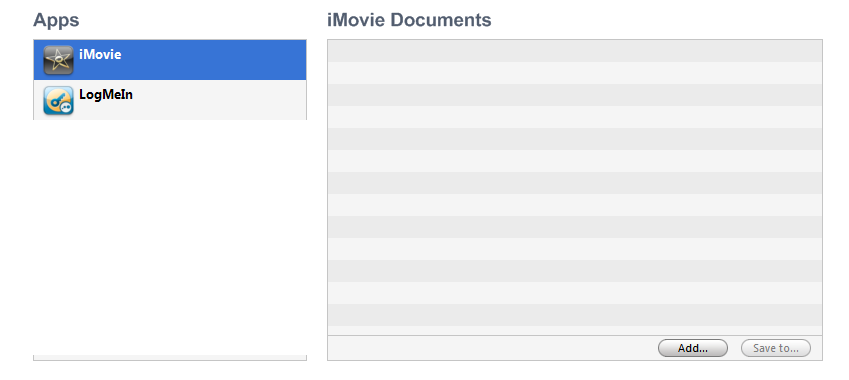Click the Apps section heading
This screenshot has width=849, height=380.
[x=56, y=20]
